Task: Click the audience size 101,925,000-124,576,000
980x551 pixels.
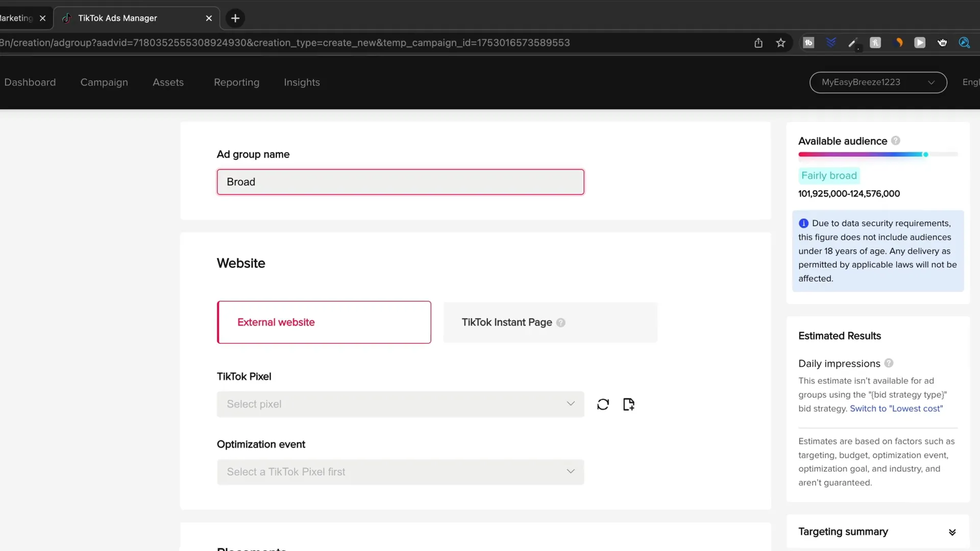Action: (849, 194)
